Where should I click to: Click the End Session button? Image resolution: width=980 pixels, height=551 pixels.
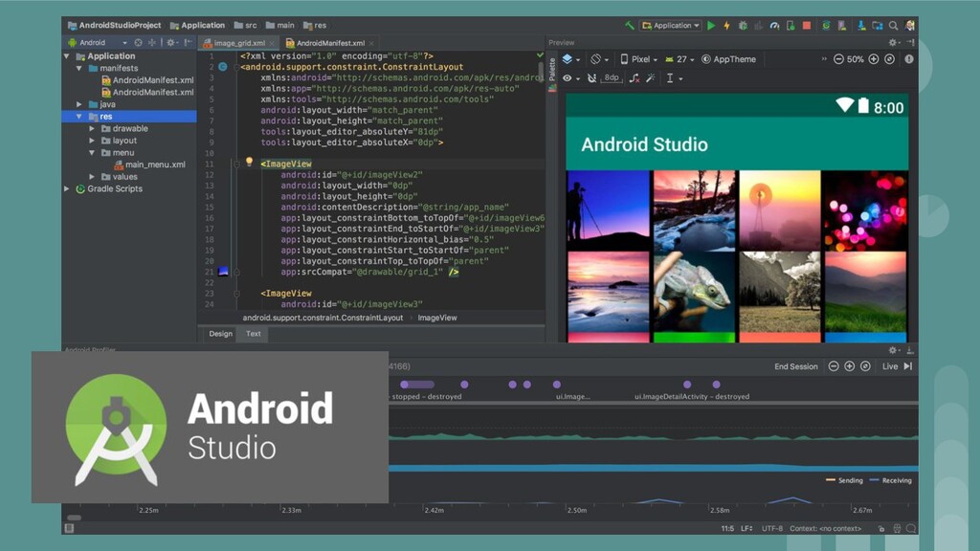point(795,366)
